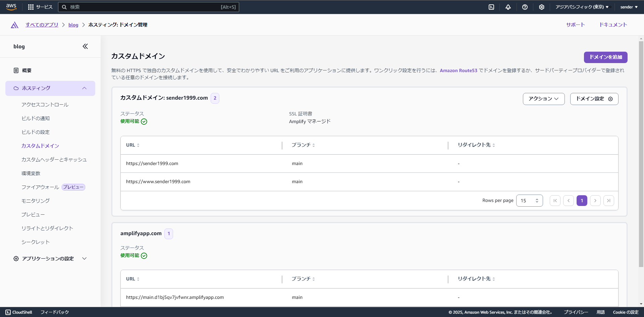Image resolution: width=644 pixels, height=317 pixels.
Task: Open ビルドの通知 in the sidebar
Action: click(36, 118)
